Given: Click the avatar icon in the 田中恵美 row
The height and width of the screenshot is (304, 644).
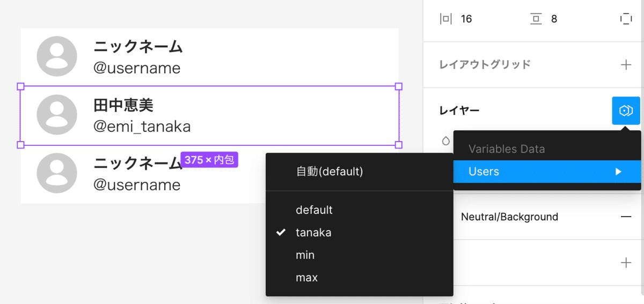Looking at the screenshot, I should [57, 115].
